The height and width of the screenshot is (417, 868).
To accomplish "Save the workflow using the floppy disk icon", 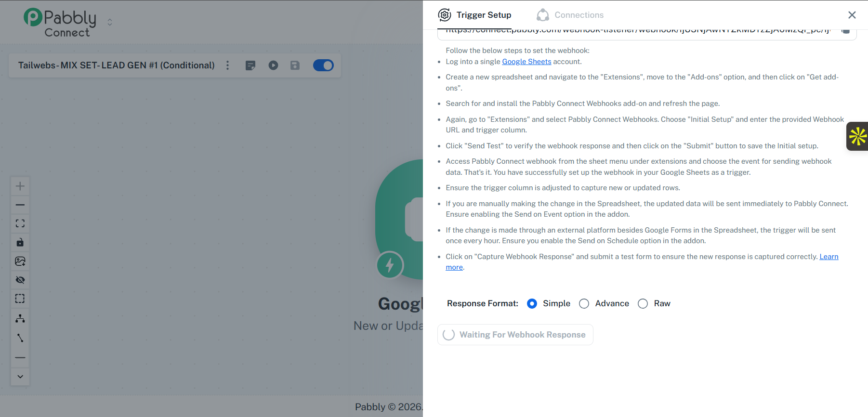I will (x=295, y=65).
